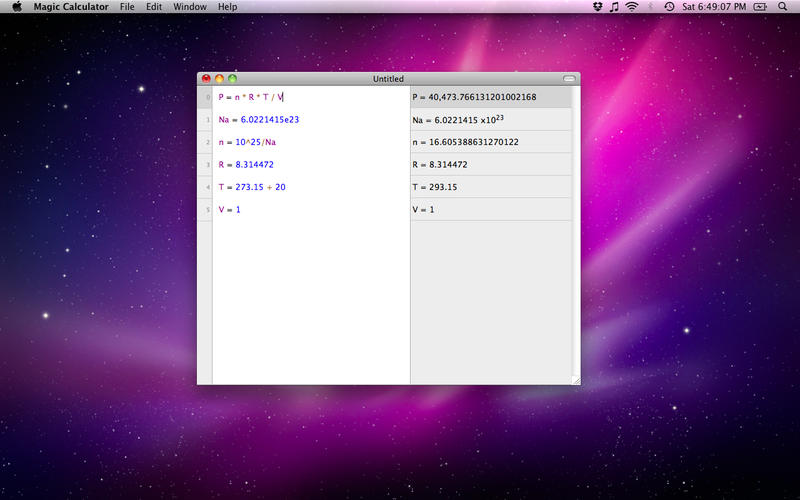Click line number 3 in the gutter
The width and height of the screenshot is (800, 500).
[208, 164]
